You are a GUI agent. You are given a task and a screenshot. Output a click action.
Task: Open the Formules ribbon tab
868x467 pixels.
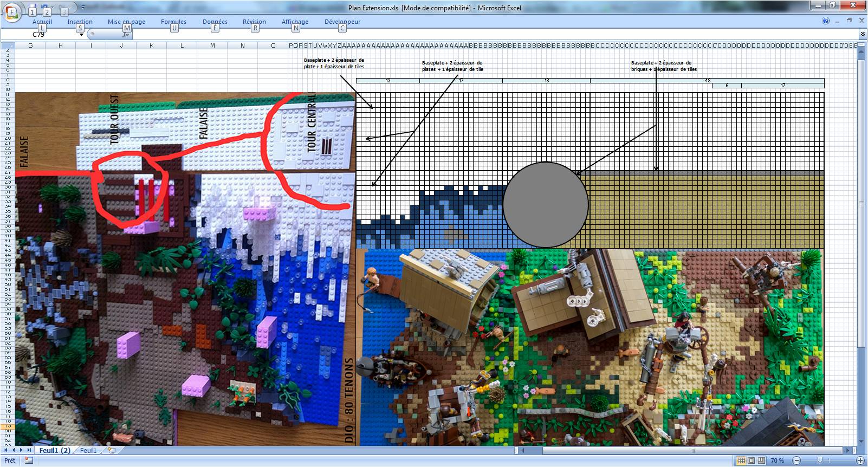pyautogui.click(x=173, y=22)
